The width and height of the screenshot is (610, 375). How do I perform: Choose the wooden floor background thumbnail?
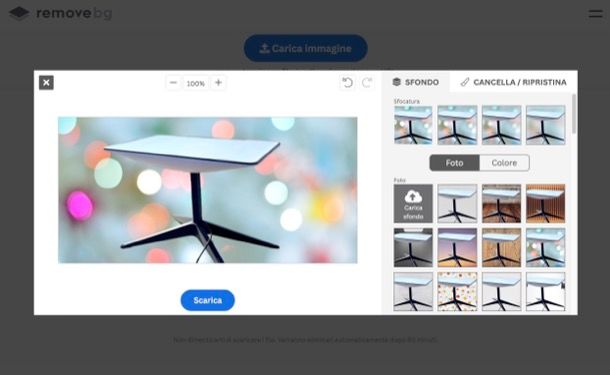[x=501, y=203]
